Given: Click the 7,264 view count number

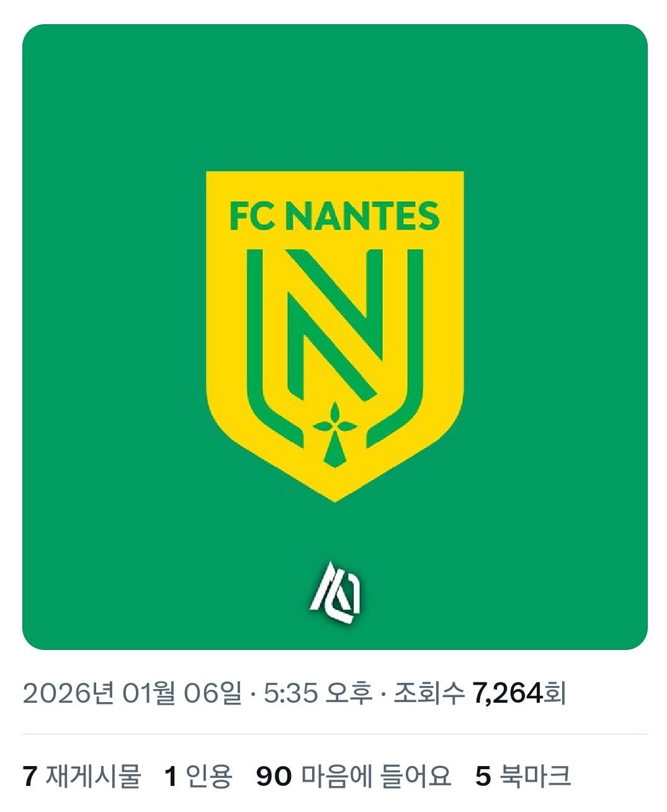Looking at the screenshot, I should click(x=508, y=693).
